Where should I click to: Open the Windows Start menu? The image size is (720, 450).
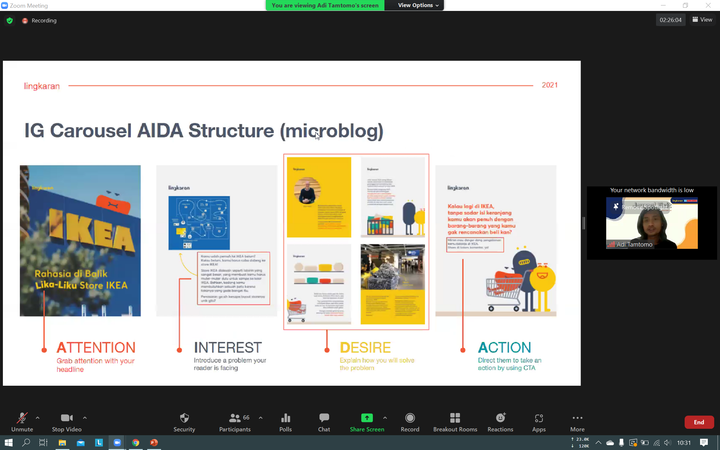[x=8, y=443]
